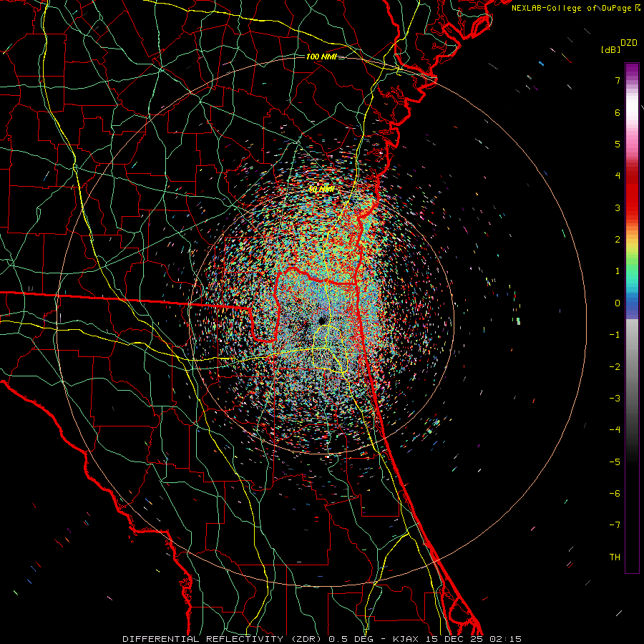Click the -5 value on the color scale
The image size is (644, 644).
pyautogui.click(x=615, y=462)
